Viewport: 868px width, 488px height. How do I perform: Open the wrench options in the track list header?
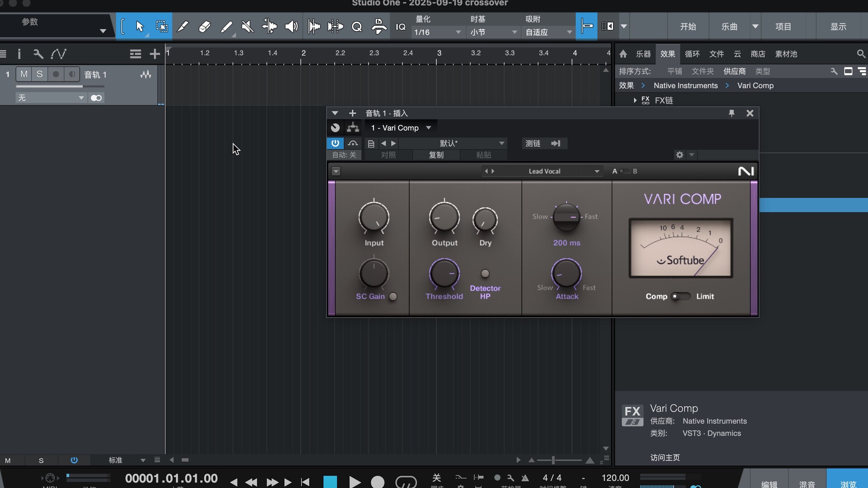(38, 54)
